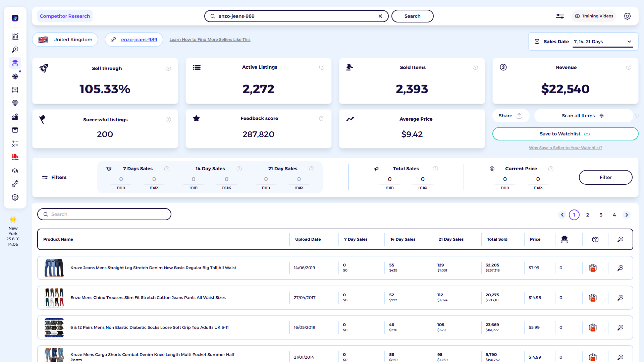Go to the next results page
This screenshot has height=362, width=644.
click(x=627, y=215)
